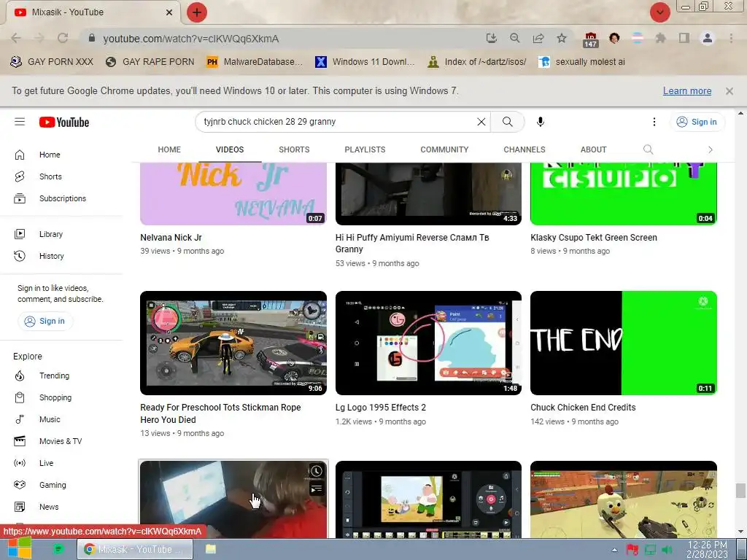Switch to the SHORTS tab

pyautogui.click(x=294, y=149)
